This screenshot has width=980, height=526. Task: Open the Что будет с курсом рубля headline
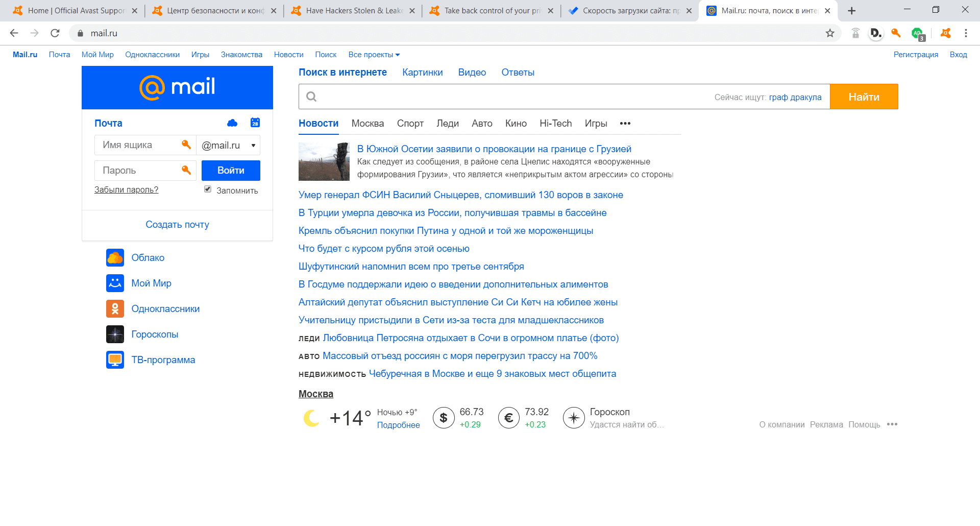(384, 249)
